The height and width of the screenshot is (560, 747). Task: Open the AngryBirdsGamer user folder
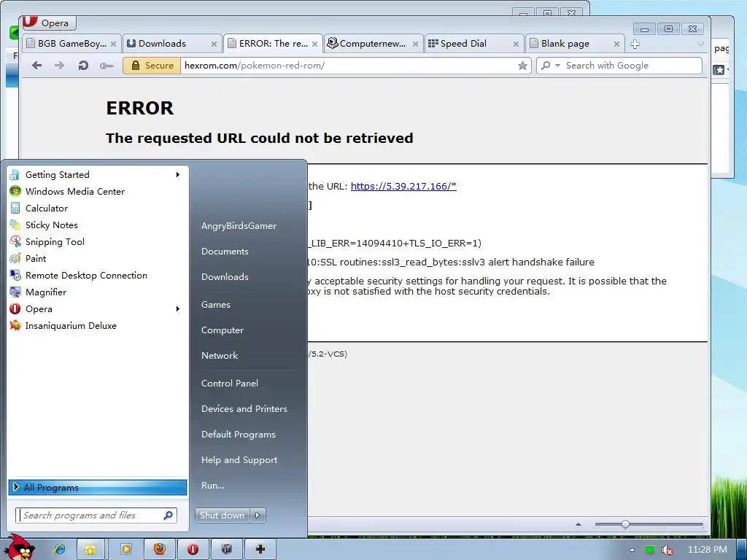coord(239,226)
